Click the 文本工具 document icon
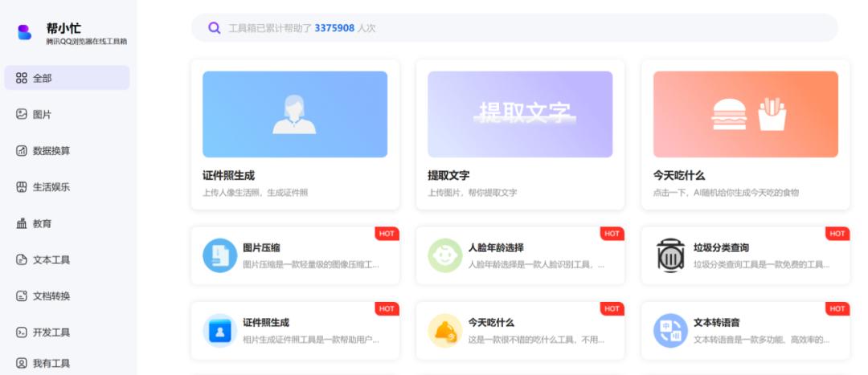 (x=22, y=259)
